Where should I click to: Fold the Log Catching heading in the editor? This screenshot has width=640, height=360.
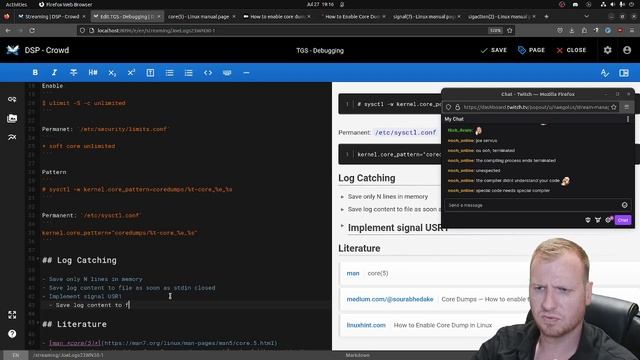pyautogui.click(x=38, y=258)
